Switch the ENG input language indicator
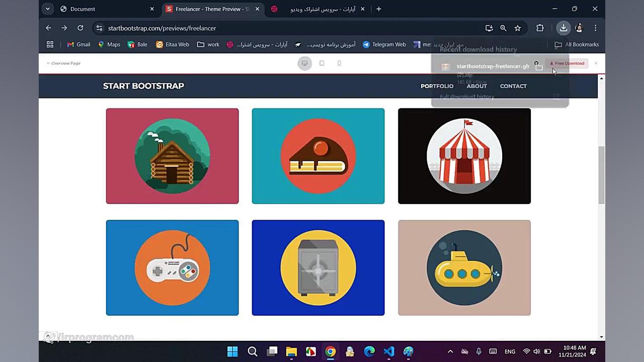This screenshot has width=644, height=362. click(x=510, y=351)
